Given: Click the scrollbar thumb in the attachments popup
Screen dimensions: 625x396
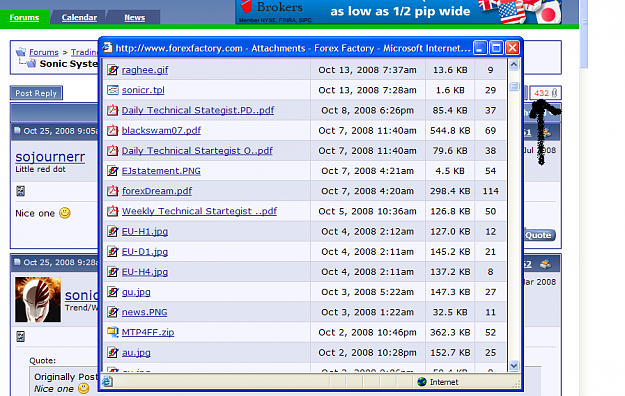Looking at the screenshot, I should (514, 86).
